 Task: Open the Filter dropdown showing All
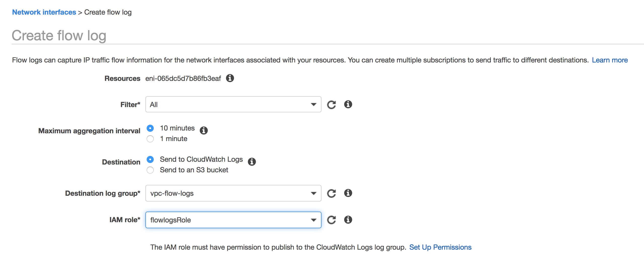tap(233, 104)
